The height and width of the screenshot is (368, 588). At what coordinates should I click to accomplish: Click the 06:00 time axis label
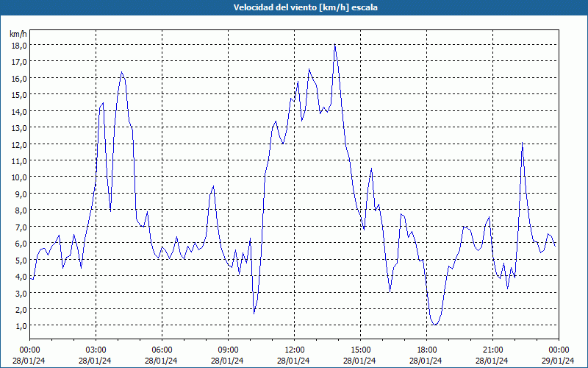[x=162, y=350]
